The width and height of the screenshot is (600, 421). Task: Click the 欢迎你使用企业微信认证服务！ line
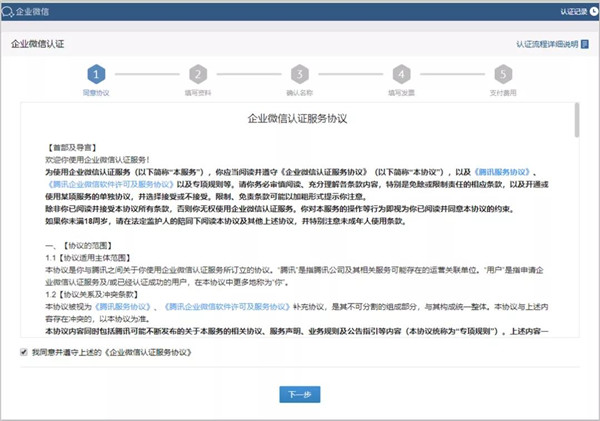(x=98, y=160)
